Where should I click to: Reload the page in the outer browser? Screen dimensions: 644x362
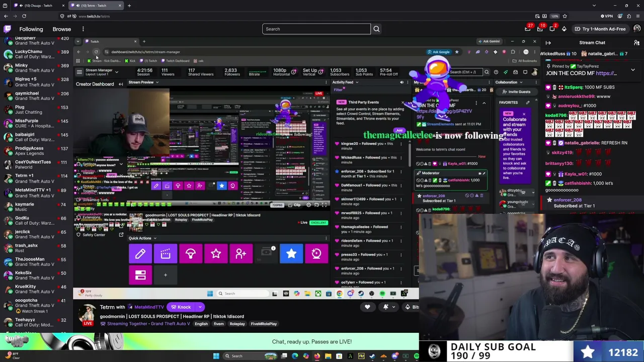pyautogui.click(x=24, y=16)
